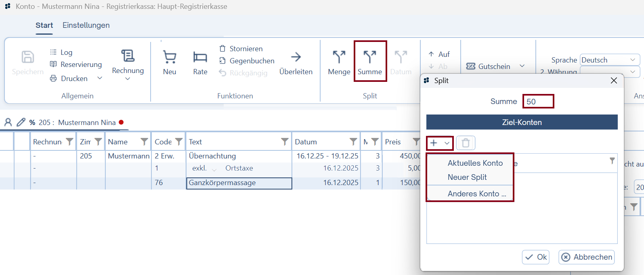Click the Stornieren trash icon

[222, 49]
